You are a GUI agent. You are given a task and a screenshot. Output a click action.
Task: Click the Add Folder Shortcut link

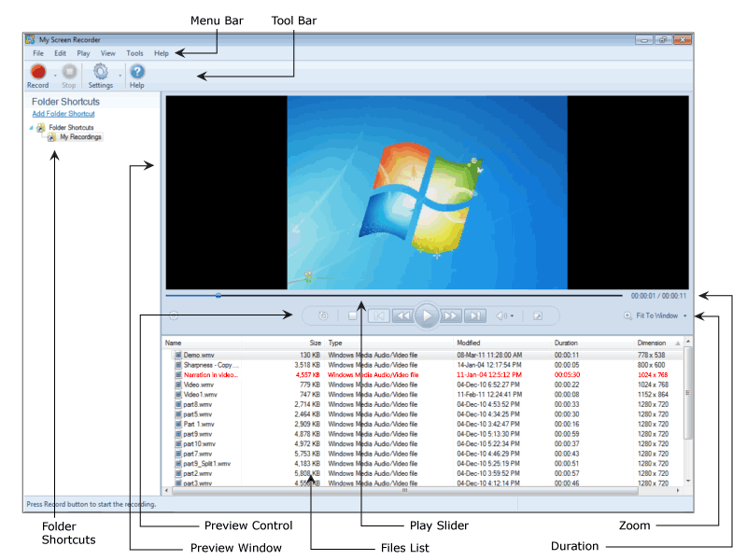63,114
